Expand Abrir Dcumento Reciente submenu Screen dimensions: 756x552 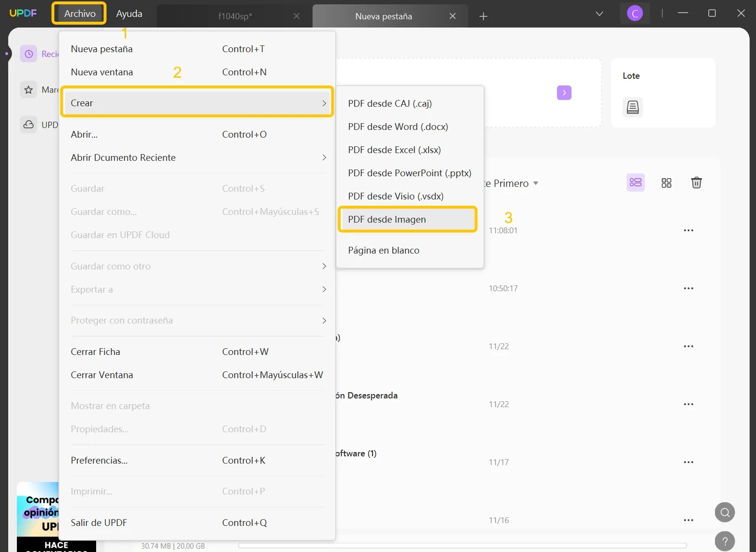coord(197,157)
